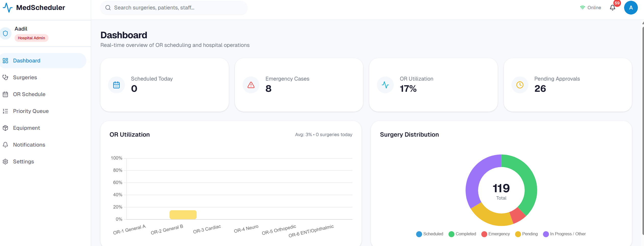
Task: Open the Notifications page link
Action: [x=29, y=145]
